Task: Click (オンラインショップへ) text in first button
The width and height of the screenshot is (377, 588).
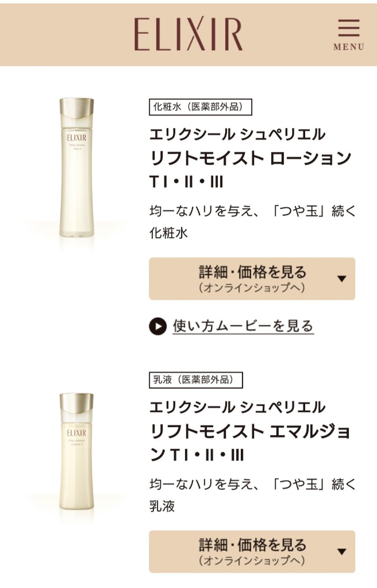Action: 252,288
